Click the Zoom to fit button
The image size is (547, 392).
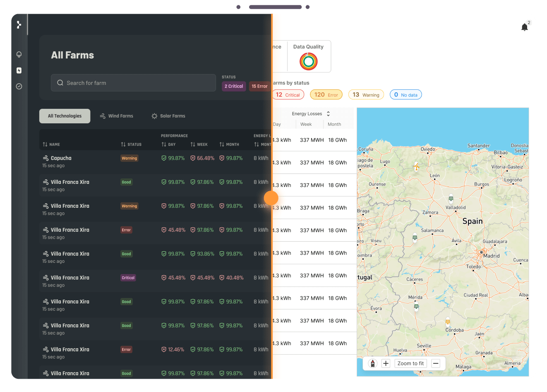point(410,363)
